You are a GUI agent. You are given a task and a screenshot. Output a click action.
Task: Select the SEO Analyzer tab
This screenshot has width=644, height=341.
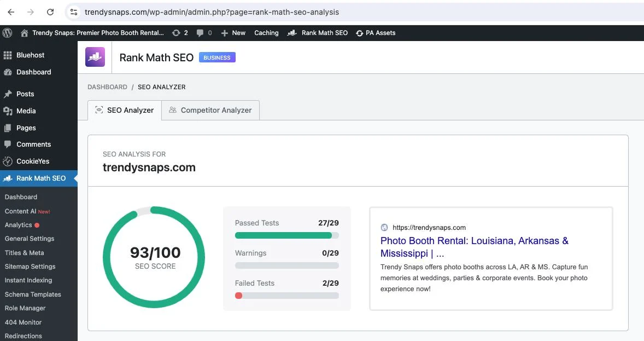(125, 110)
